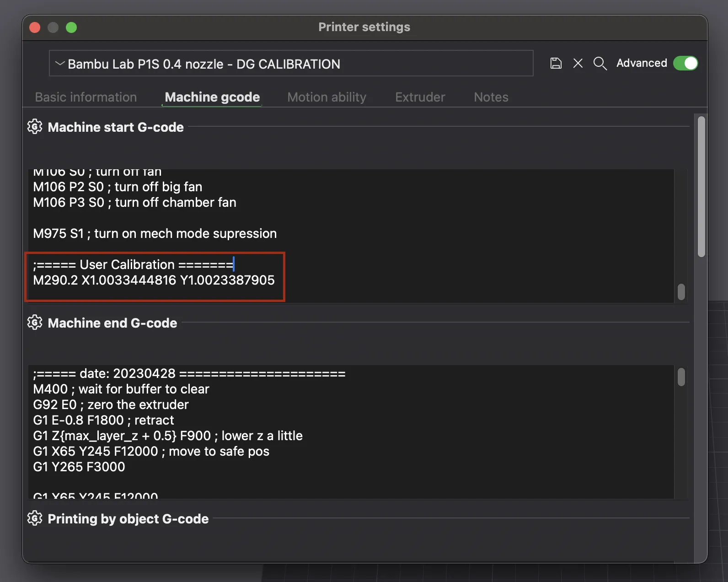Select the Machine gcode tab
The image size is (728, 582).
pyautogui.click(x=212, y=97)
